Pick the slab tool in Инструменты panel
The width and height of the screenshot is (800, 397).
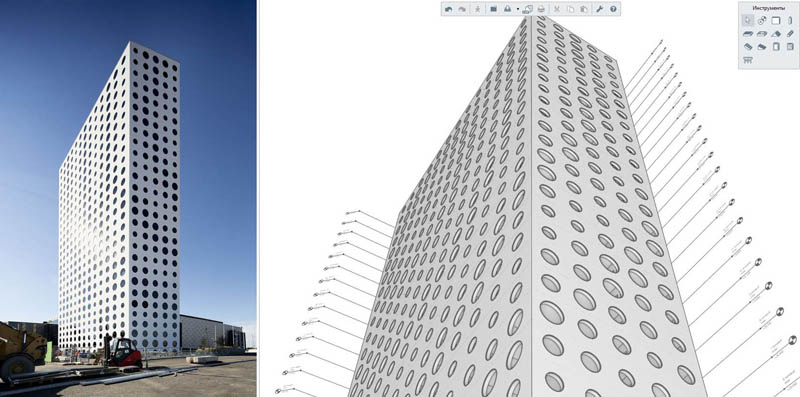click(x=748, y=34)
